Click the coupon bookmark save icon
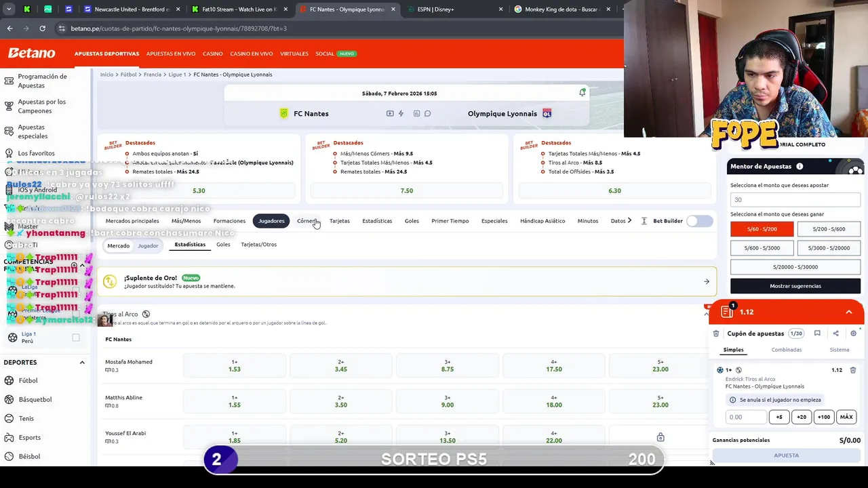The image size is (868, 488). pos(817,333)
